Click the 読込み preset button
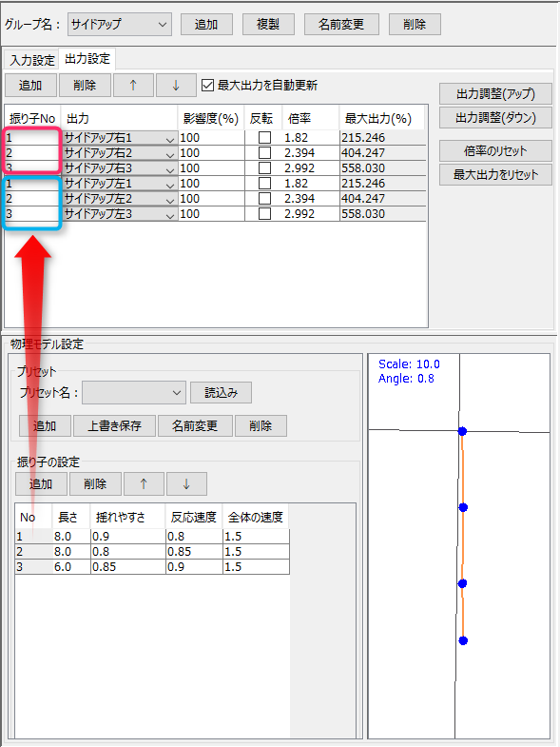 pyautogui.click(x=221, y=393)
